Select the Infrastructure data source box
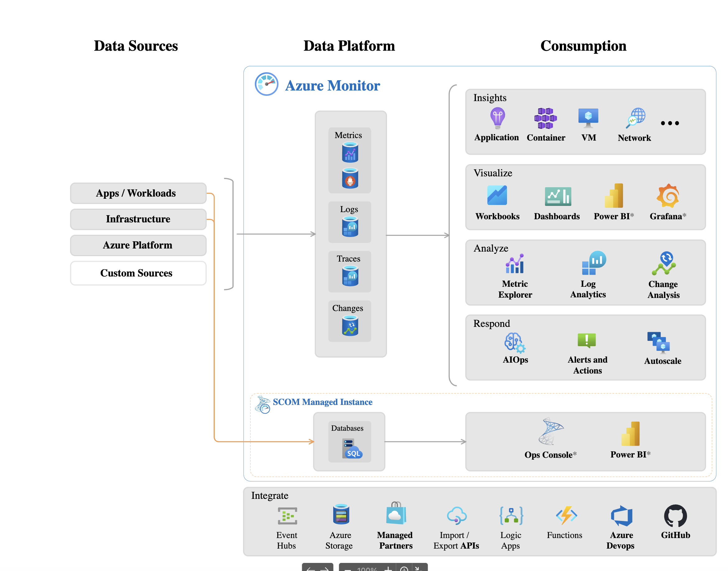The image size is (728, 571). pyautogui.click(x=138, y=219)
